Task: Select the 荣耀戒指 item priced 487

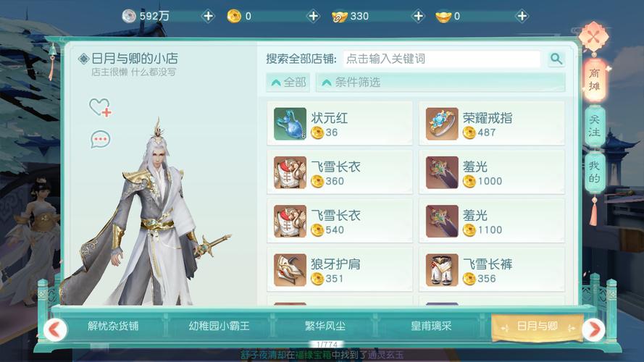Action: click(x=492, y=124)
